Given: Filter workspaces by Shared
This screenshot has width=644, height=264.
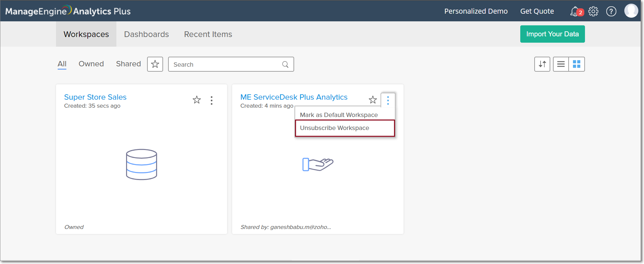Looking at the screenshot, I should pyautogui.click(x=128, y=64).
